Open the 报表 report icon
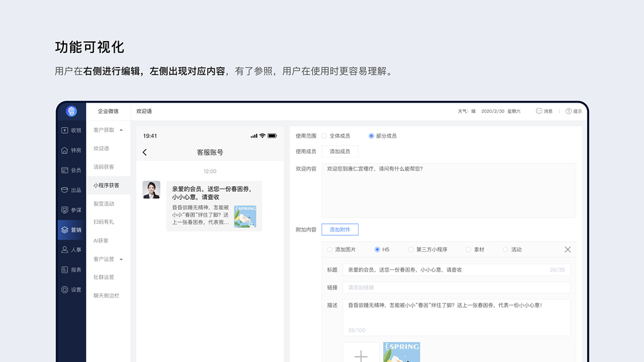 pos(65,270)
